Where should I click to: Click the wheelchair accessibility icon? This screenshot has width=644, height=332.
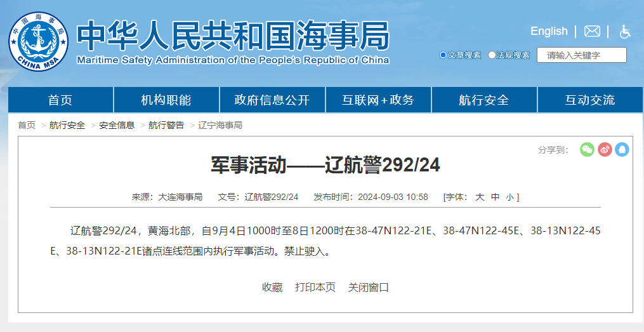[625, 32]
